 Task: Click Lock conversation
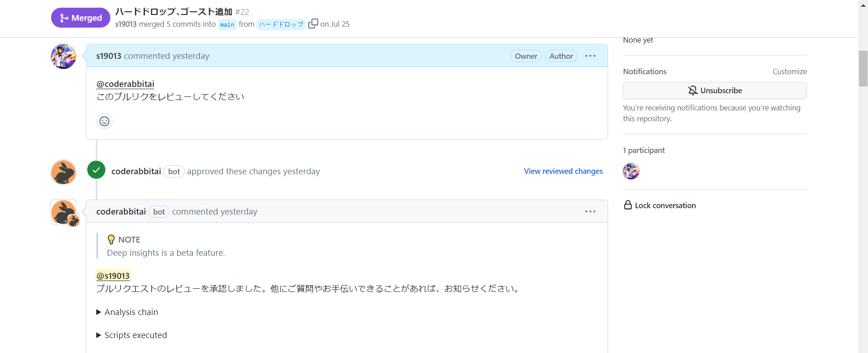point(660,205)
